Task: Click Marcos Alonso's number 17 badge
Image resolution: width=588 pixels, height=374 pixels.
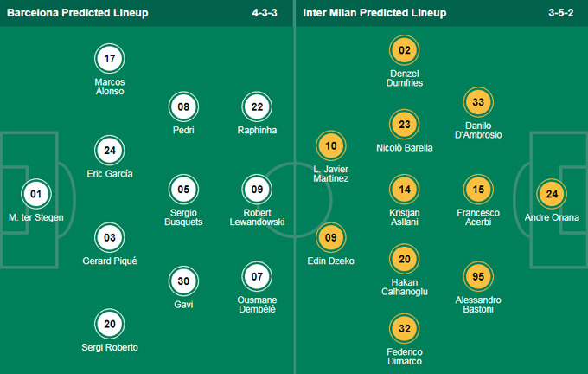Action: point(110,59)
